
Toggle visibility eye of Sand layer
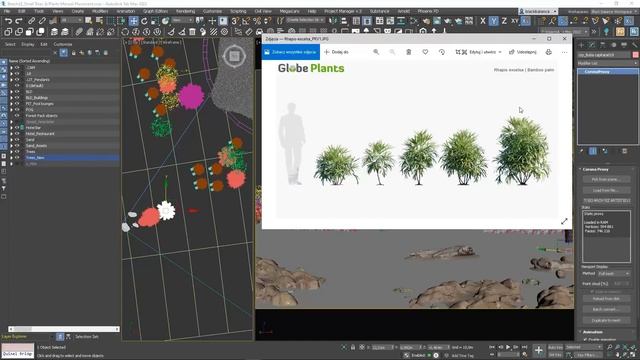17,140
